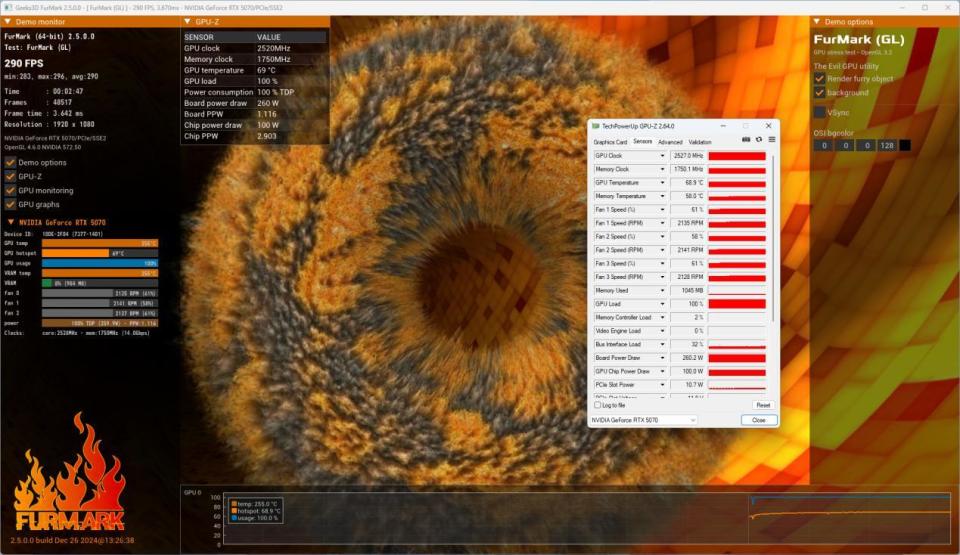This screenshot has height=555, width=960.
Task: Collapse the Demo monitor panel
Action: 7,21
